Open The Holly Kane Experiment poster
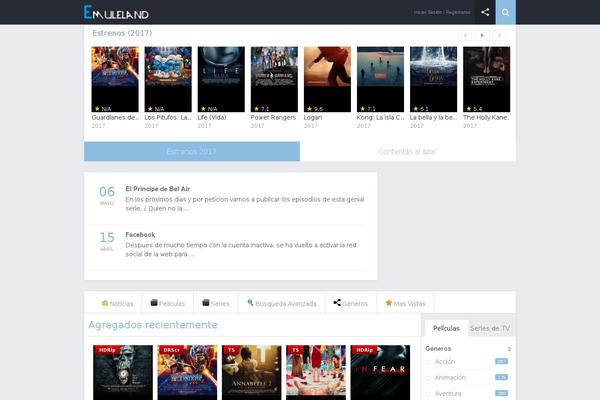Screen dimensions: 600x400 (x=487, y=79)
